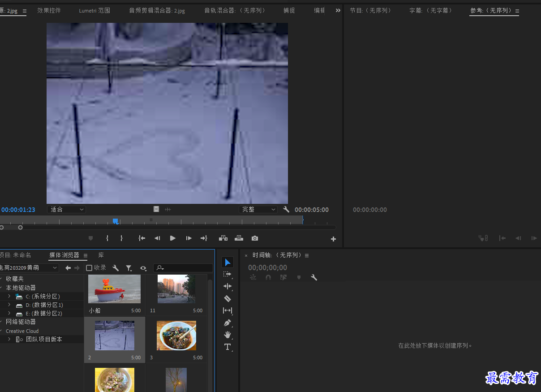
Task: Add a marker in the Source monitor
Action: [90, 238]
